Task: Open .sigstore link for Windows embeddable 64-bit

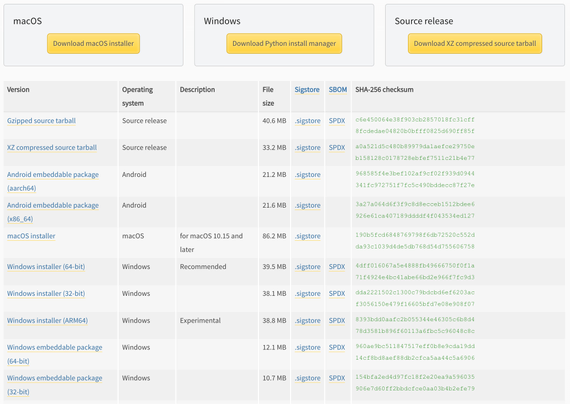Action: 308,347
